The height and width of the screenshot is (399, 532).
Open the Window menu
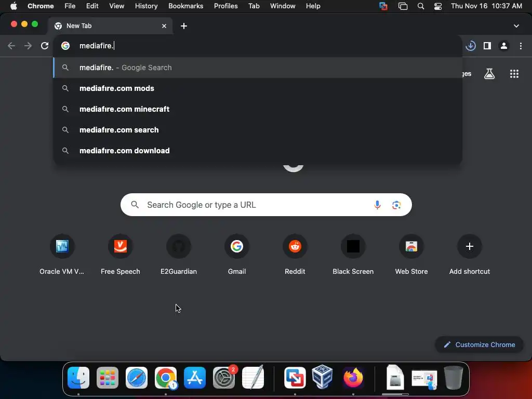[x=283, y=6]
